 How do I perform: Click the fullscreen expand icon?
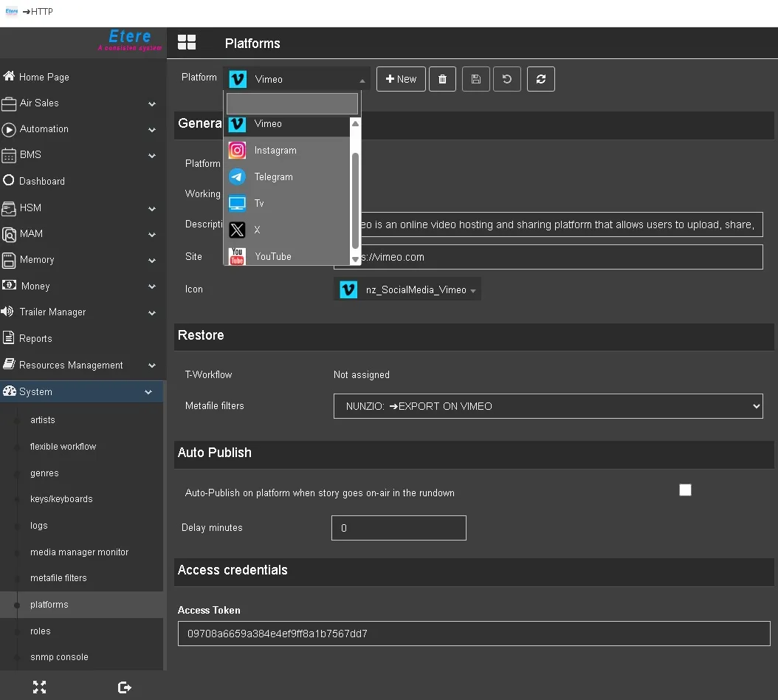coord(40,687)
